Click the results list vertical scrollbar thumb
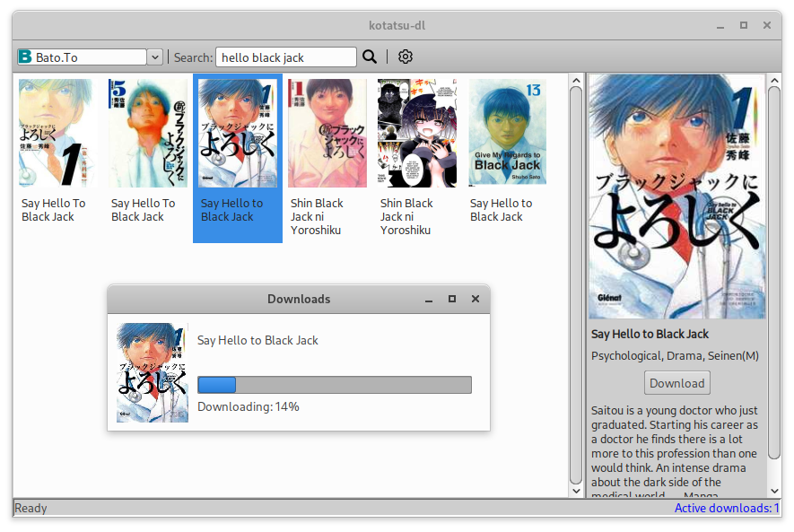This screenshot has width=794, height=532. click(x=576, y=285)
